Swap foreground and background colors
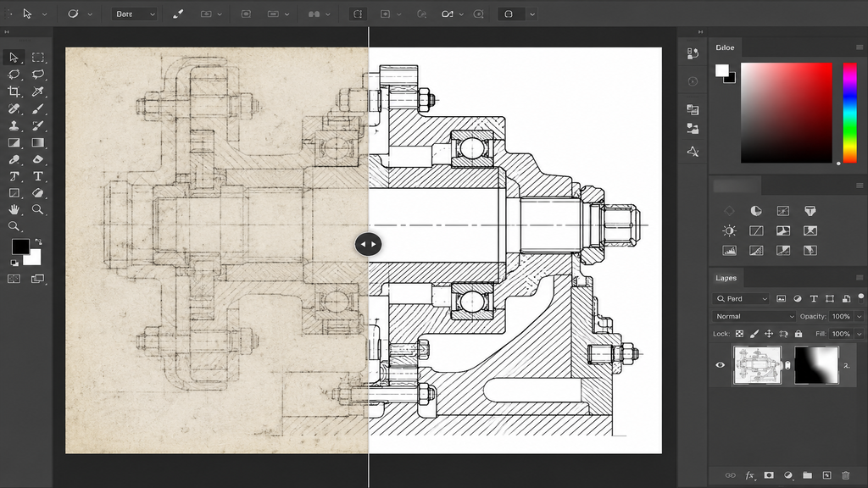The image size is (868, 488). 38,241
